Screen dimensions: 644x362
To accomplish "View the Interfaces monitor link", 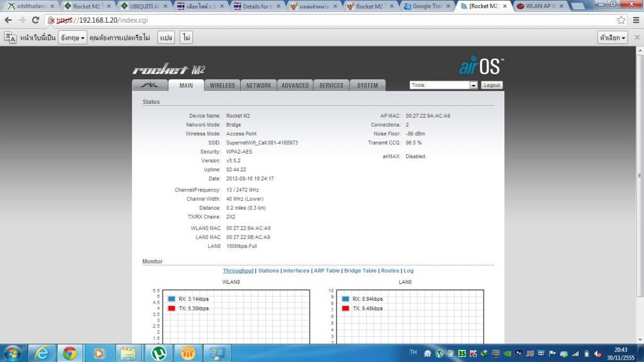I will point(296,271).
